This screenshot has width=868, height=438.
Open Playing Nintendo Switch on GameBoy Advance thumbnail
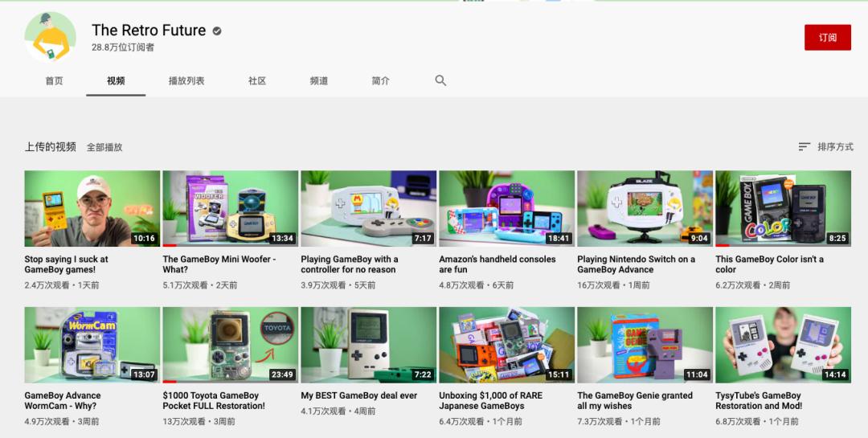point(645,208)
